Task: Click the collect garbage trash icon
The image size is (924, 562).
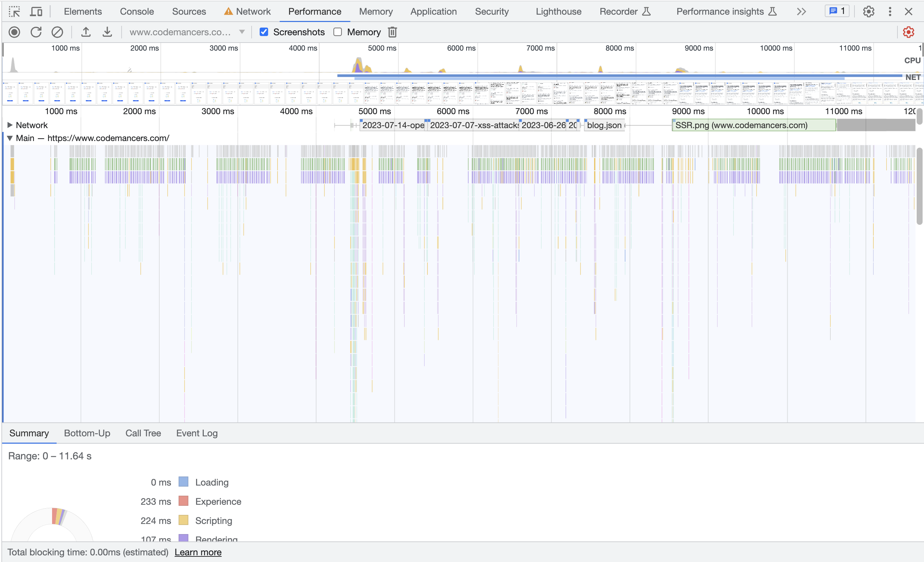Action: pyautogui.click(x=392, y=32)
